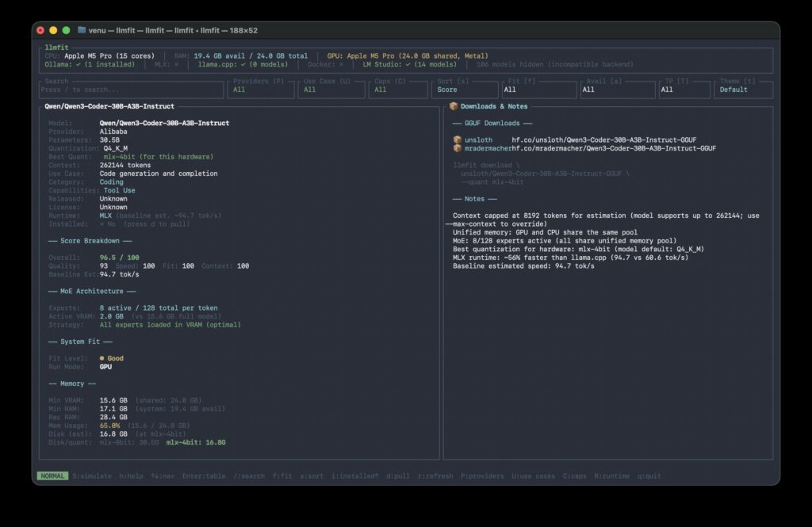Screen dimensions: 812x527
Task: Click the package icon next to mradermacher
Action: 457,148
